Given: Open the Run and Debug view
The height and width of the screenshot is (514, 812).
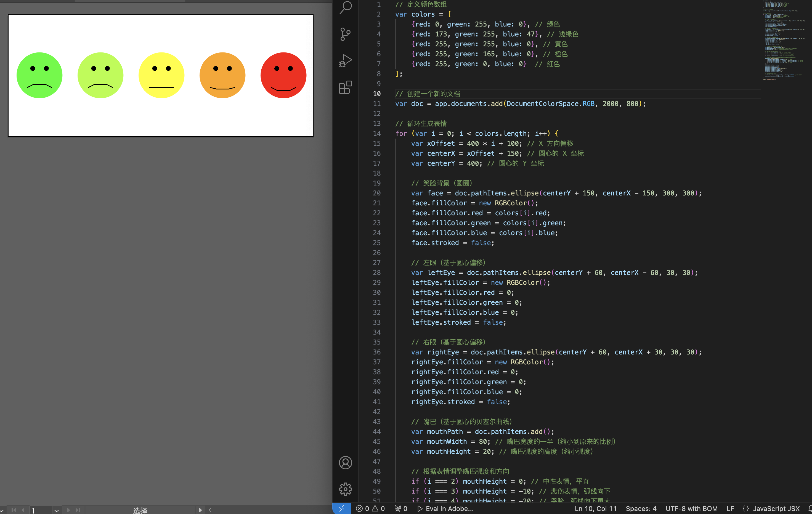Looking at the screenshot, I should 345,61.
